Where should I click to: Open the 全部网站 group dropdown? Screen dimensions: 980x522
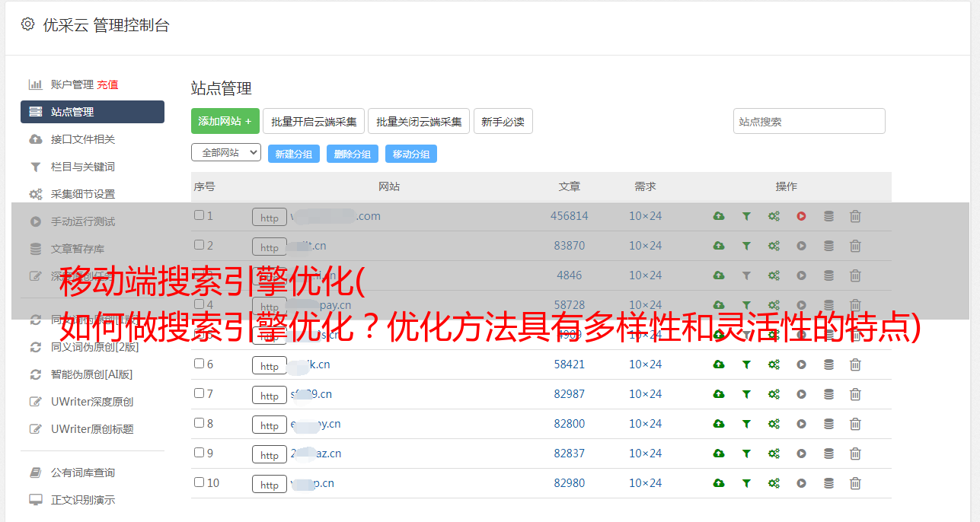pyautogui.click(x=226, y=153)
